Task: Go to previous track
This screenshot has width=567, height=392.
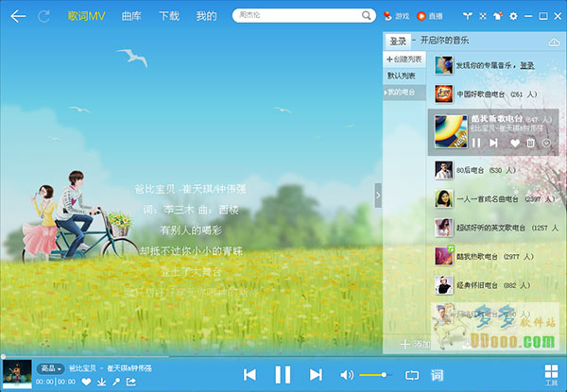Action: click(x=249, y=375)
